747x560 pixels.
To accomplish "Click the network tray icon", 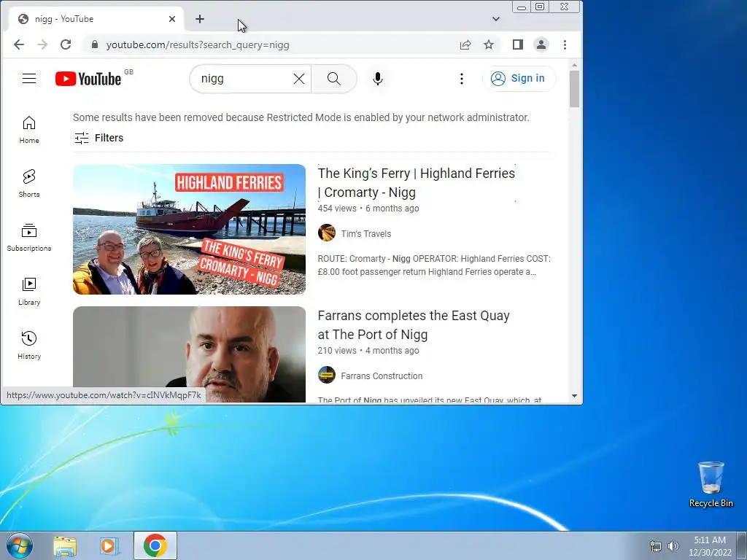I will [x=656, y=546].
